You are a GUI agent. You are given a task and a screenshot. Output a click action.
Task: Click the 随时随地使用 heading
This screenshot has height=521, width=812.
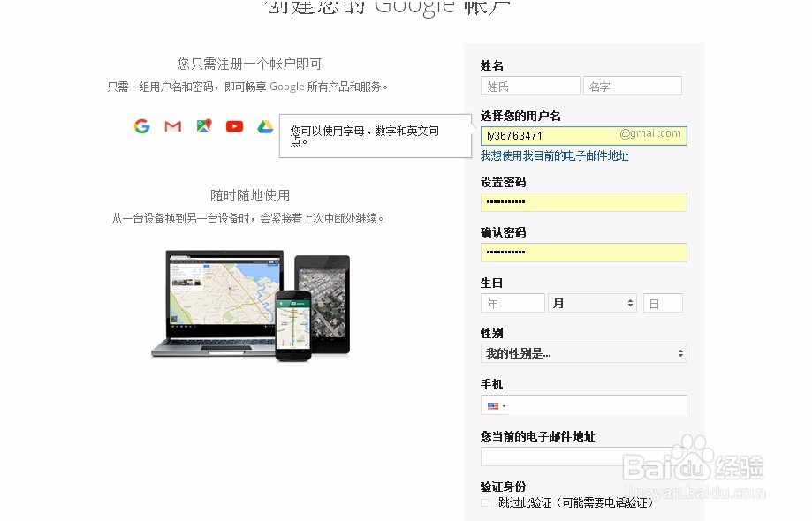point(249,195)
